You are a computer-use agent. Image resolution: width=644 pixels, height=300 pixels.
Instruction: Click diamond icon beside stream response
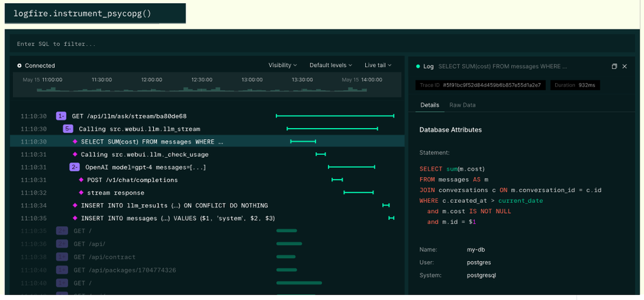[81, 192]
